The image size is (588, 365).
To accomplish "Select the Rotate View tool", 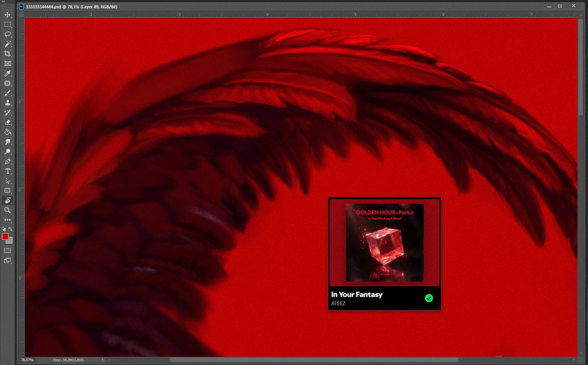I will pyautogui.click(x=7, y=200).
